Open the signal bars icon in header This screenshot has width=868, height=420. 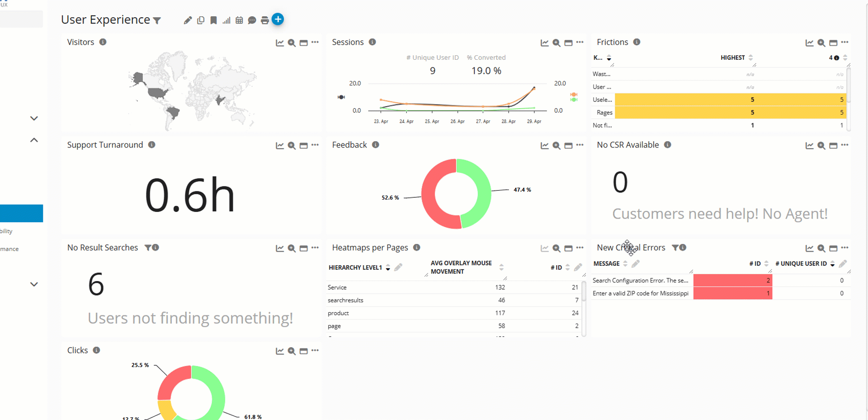point(226,20)
